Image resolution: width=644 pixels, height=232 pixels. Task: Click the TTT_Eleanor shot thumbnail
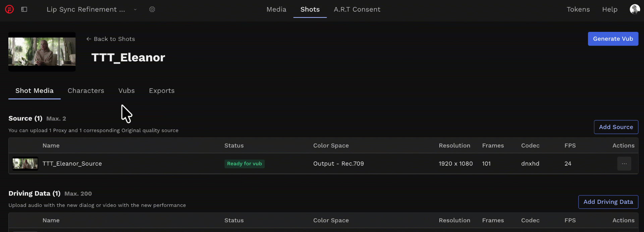click(x=42, y=52)
